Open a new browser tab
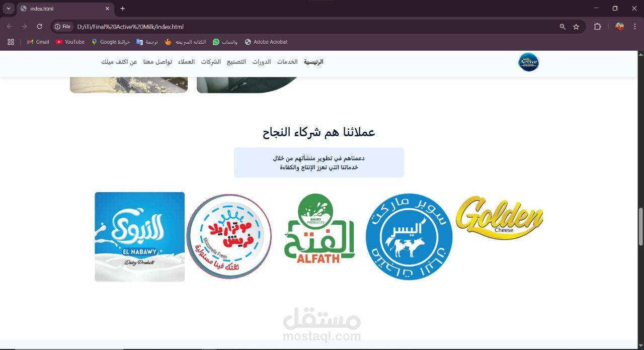Viewport: 644px width, 350px height. point(123,9)
